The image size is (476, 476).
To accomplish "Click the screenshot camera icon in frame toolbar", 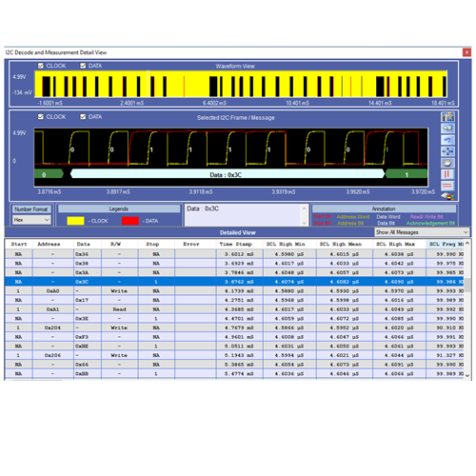I will (447, 117).
